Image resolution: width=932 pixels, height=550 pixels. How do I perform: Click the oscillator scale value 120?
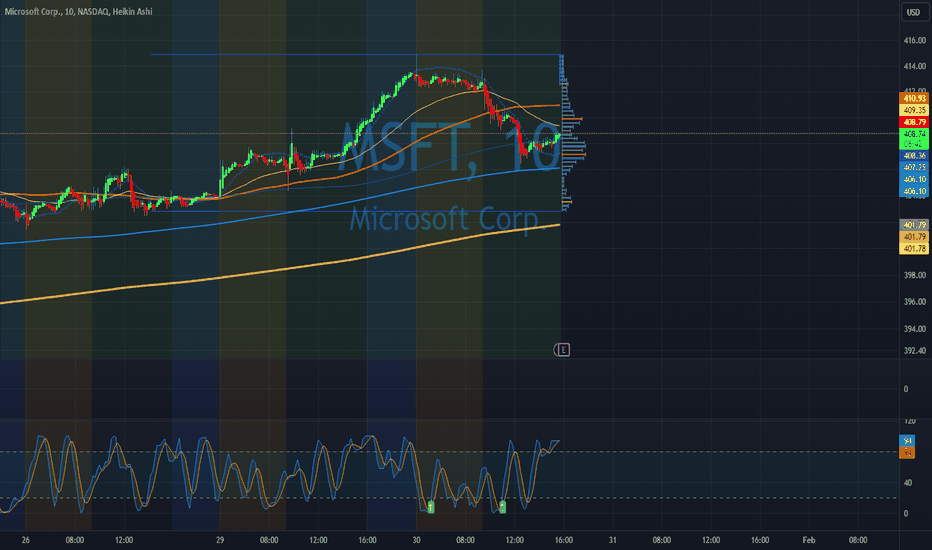pos(909,421)
